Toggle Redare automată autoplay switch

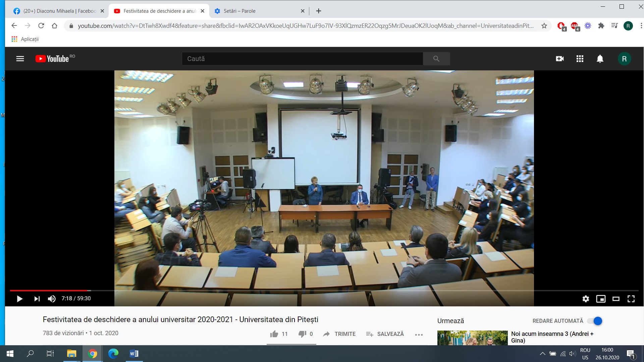[x=595, y=321]
